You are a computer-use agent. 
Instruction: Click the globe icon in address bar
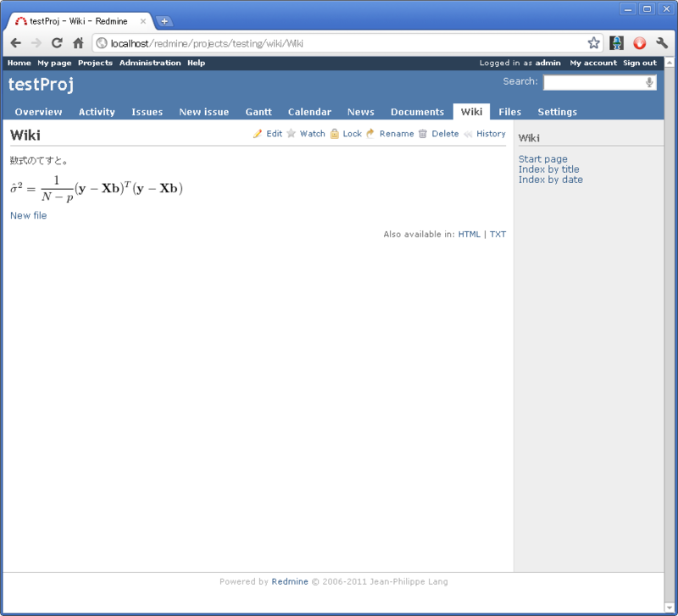(102, 43)
